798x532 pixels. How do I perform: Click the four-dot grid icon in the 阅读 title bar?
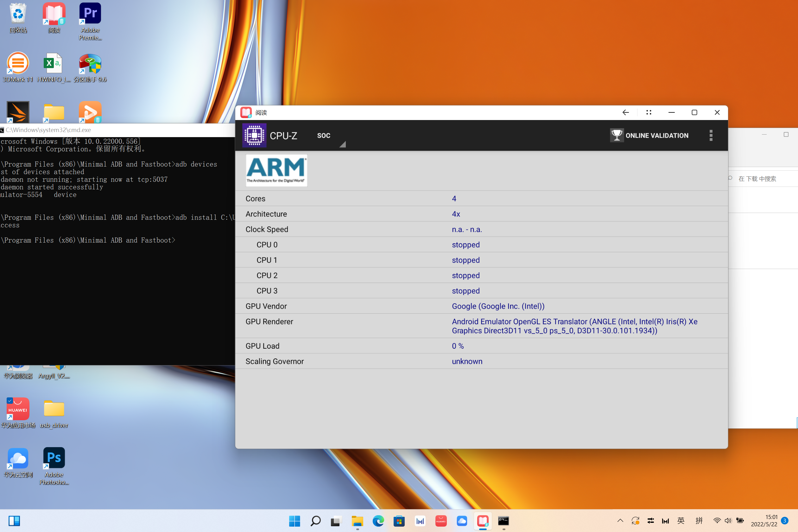pos(649,112)
